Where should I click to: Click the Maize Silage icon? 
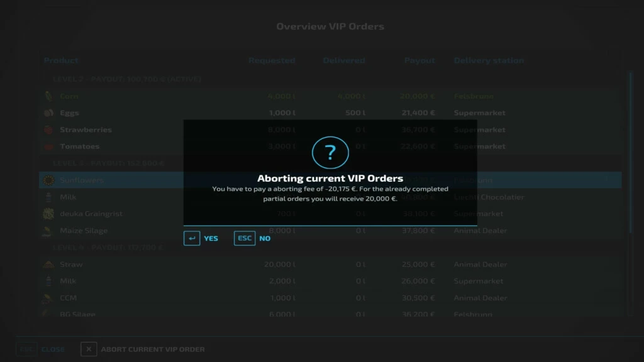(50, 231)
